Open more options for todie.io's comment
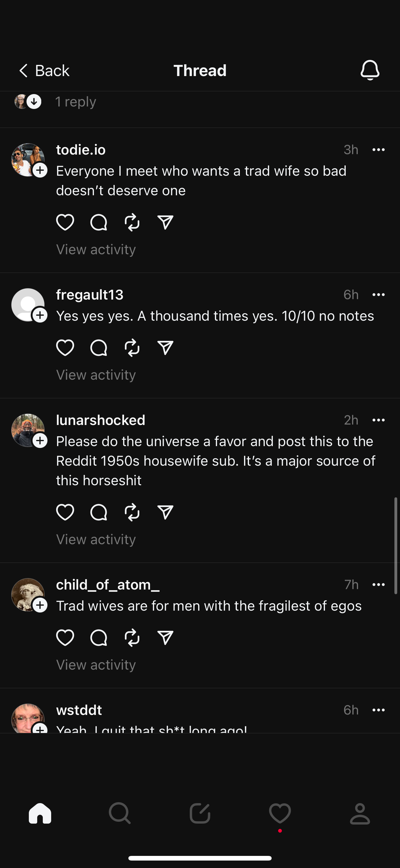The image size is (400, 868). [379, 150]
